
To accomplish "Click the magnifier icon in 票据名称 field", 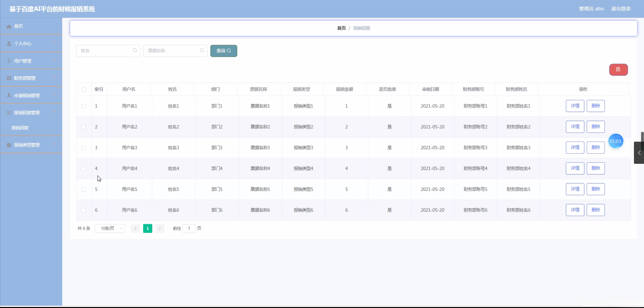I will 202,50.
